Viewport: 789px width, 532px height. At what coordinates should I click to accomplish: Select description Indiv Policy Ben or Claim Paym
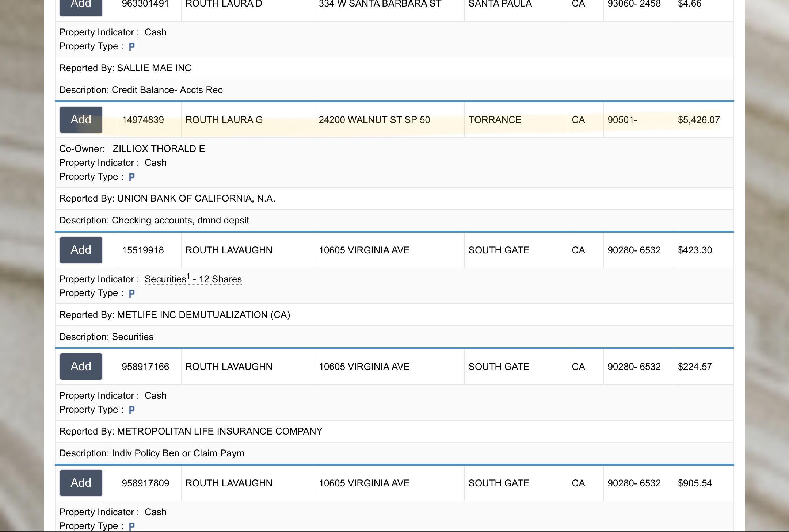tap(178, 453)
